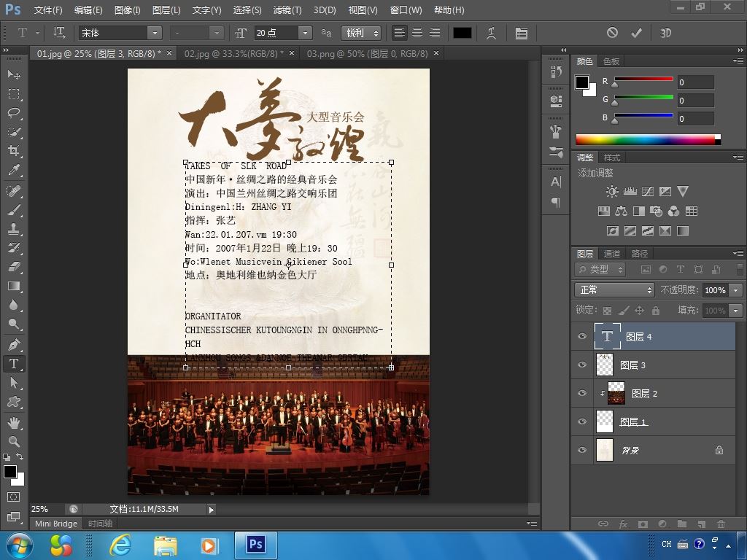Select the Path Selection tool

click(x=14, y=383)
